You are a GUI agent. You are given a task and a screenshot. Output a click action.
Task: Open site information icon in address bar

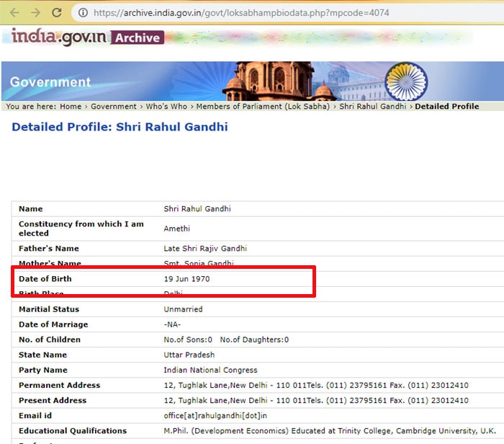pyautogui.click(x=83, y=12)
